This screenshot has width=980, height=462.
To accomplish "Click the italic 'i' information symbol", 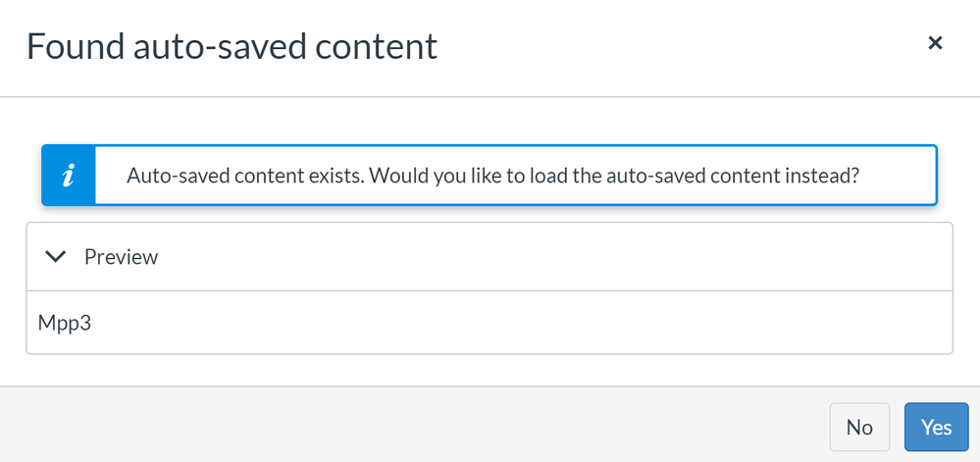I will pyautogui.click(x=69, y=176).
